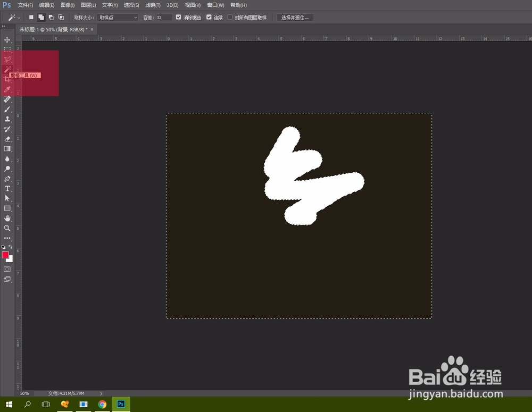Select the Rectangle shape tool
This screenshot has height=412, width=532.
point(7,208)
